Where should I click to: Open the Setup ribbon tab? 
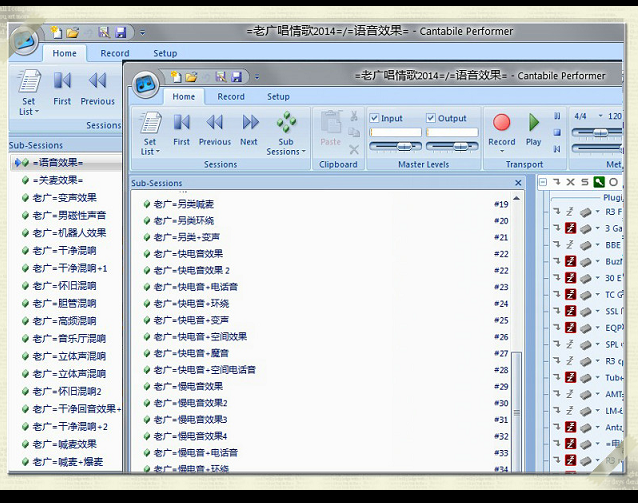pos(278,97)
